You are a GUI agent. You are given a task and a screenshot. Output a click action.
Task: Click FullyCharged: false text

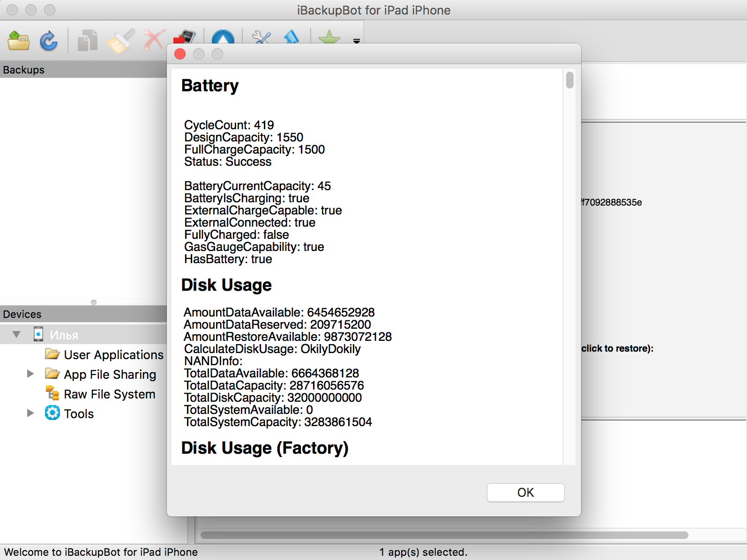tap(237, 235)
